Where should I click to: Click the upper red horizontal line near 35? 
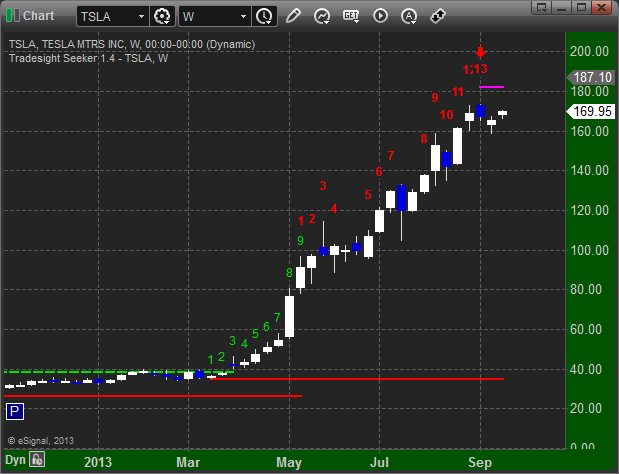pyautogui.click(x=358, y=379)
